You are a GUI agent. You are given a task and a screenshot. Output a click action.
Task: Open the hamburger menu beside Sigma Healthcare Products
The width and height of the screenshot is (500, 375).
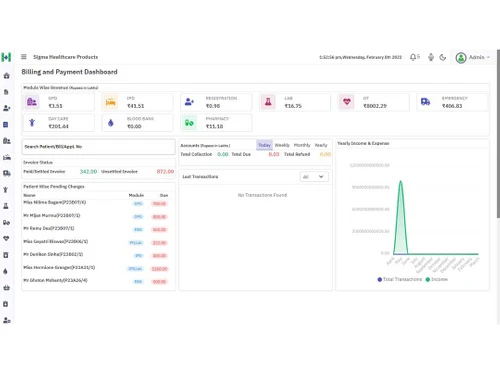[24, 57]
